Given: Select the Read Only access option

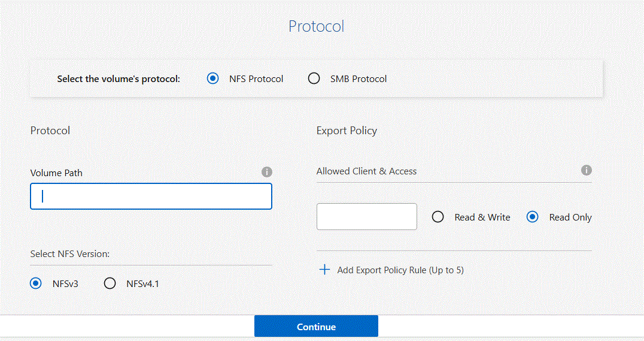Looking at the screenshot, I should (532, 217).
